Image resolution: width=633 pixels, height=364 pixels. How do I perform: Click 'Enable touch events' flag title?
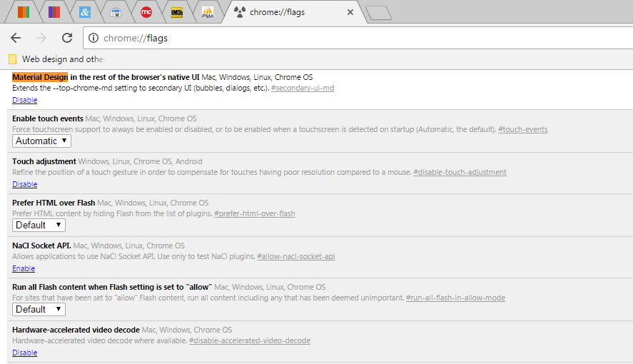(x=48, y=118)
